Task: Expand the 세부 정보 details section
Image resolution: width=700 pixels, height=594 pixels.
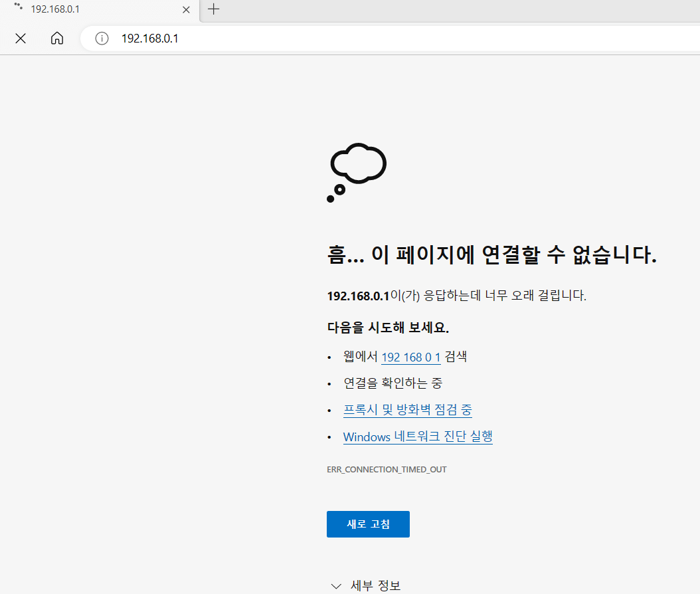Action: (375, 585)
